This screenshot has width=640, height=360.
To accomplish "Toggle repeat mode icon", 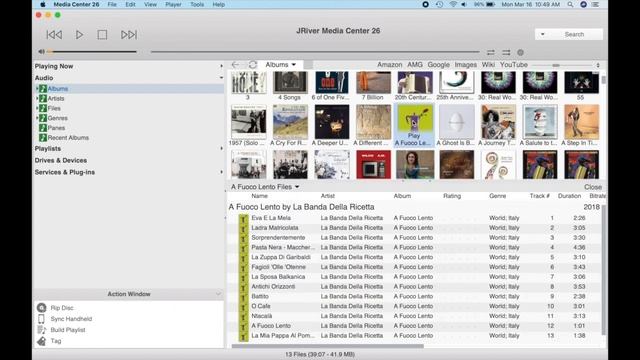I will (x=491, y=52).
